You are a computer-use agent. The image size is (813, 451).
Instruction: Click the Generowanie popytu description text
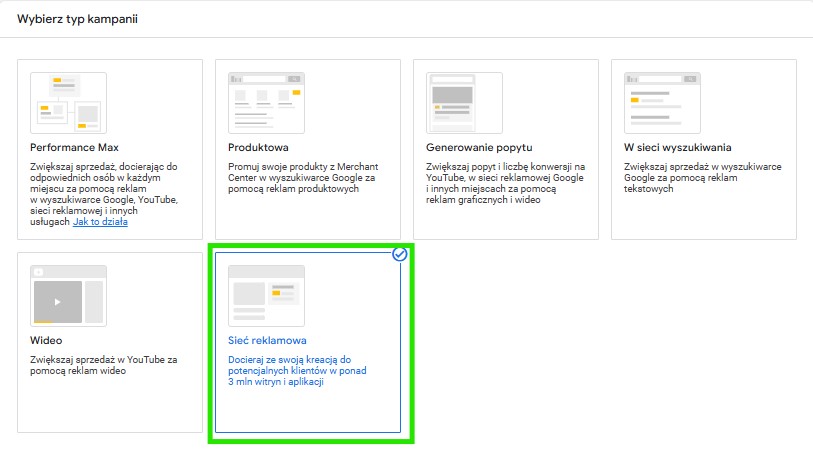coord(506,183)
